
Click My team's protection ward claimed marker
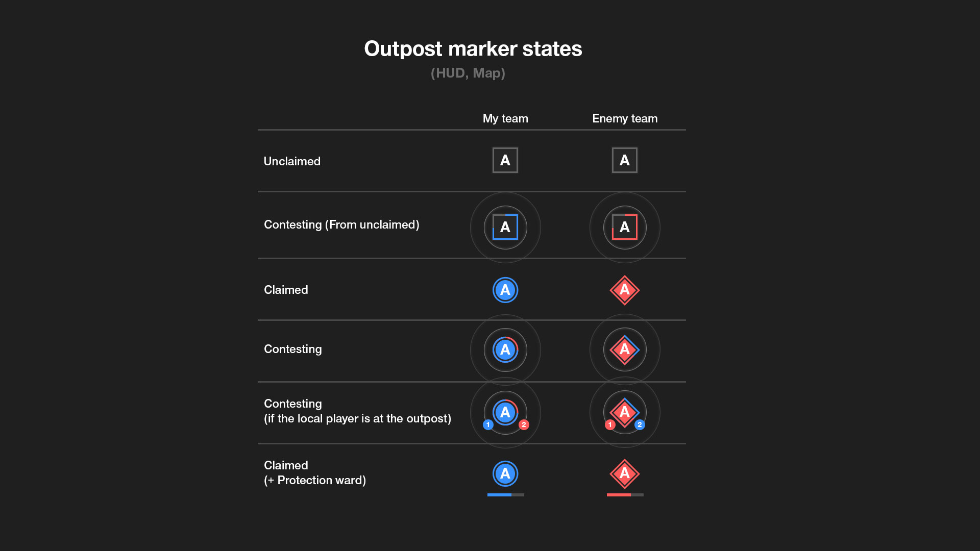[x=505, y=473]
